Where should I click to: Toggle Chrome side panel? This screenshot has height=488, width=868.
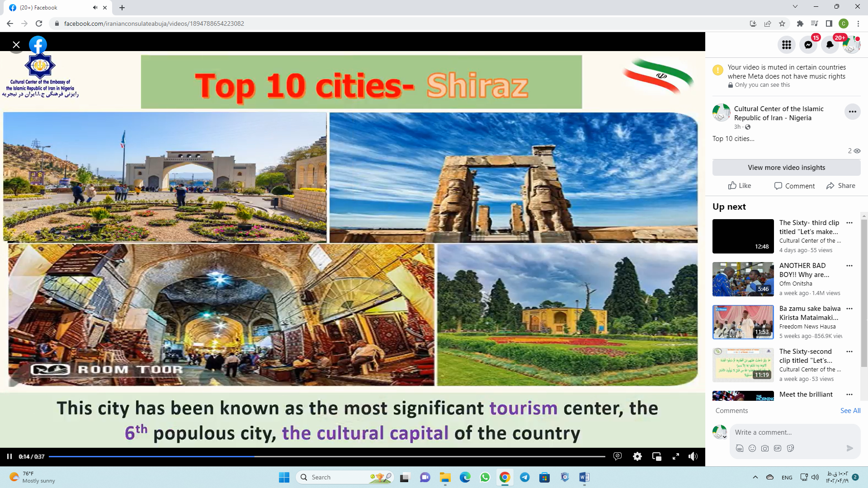(x=829, y=23)
